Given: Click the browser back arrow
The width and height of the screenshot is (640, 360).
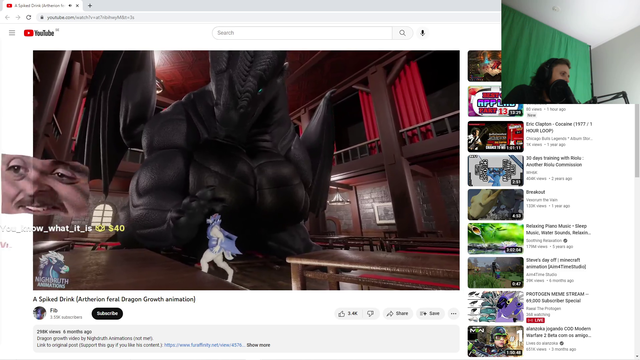Looking at the screenshot, I should point(7,18).
